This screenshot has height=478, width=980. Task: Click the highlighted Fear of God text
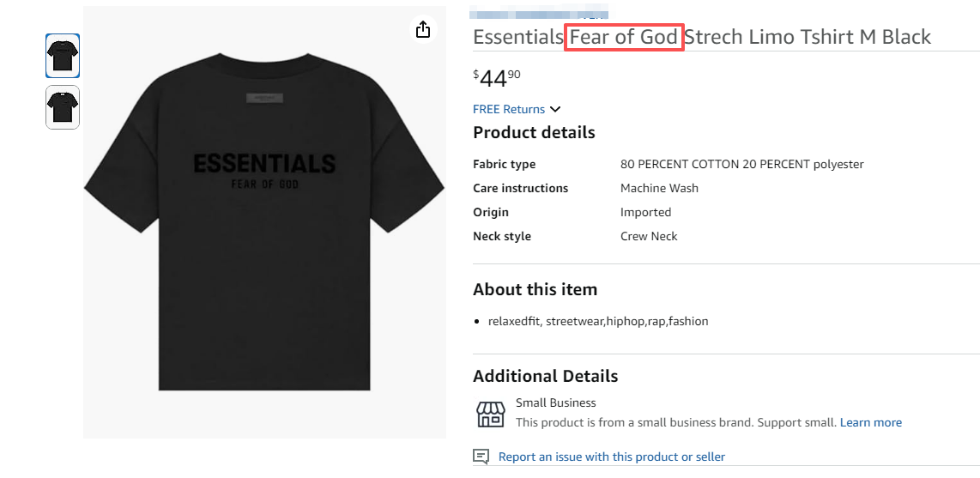[624, 38]
